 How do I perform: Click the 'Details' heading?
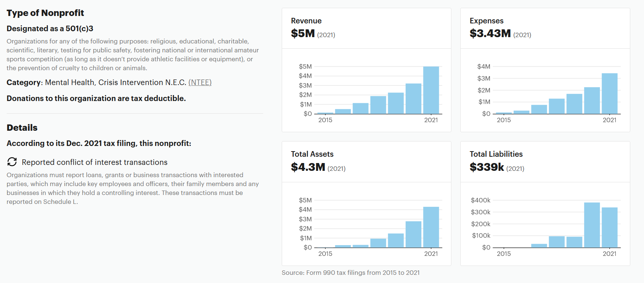click(22, 128)
